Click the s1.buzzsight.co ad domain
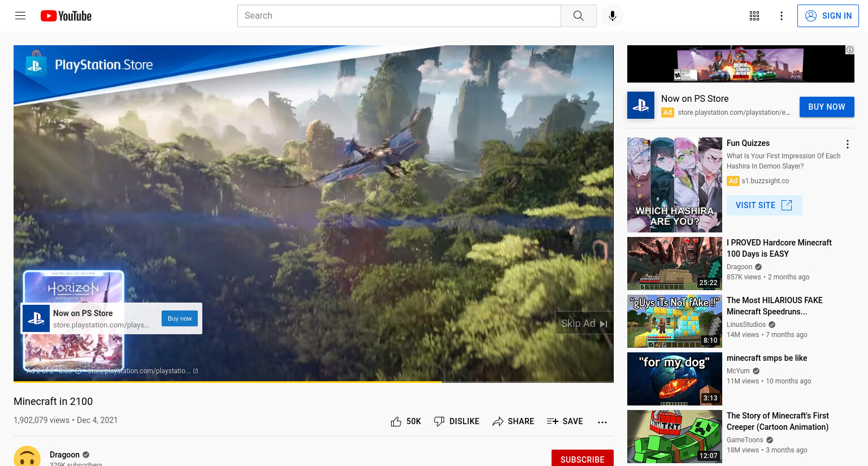 pyautogui.click(x=765, y=181)
